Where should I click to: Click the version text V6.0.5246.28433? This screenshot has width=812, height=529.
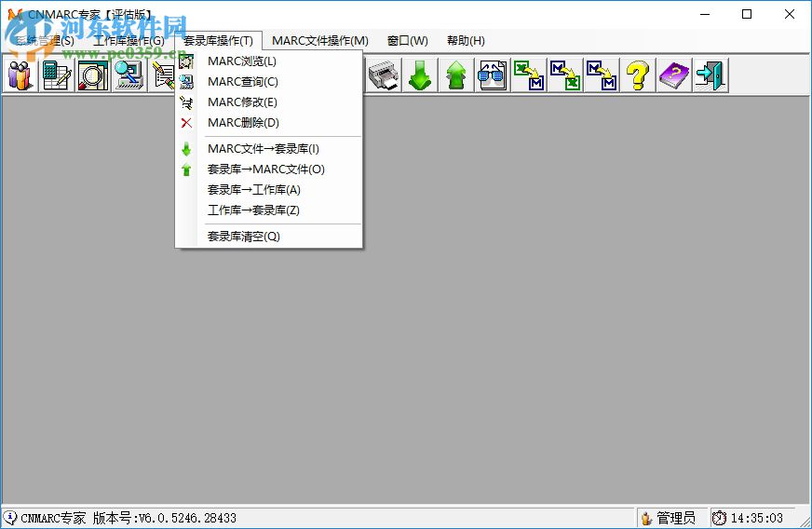[x=187, y=518]
